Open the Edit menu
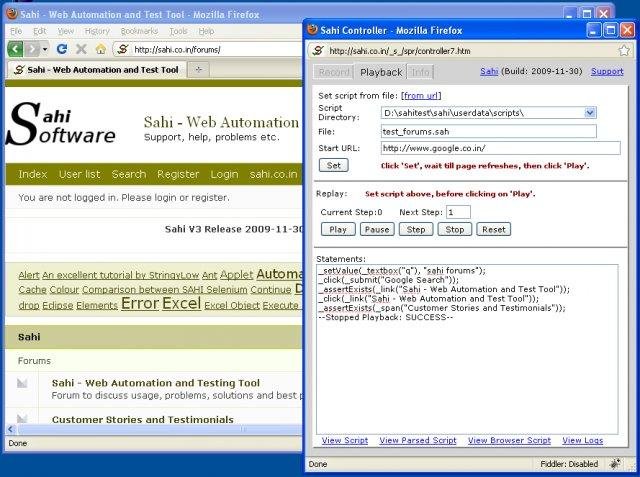Screen dimensions: 640x477 click(40, 31)
